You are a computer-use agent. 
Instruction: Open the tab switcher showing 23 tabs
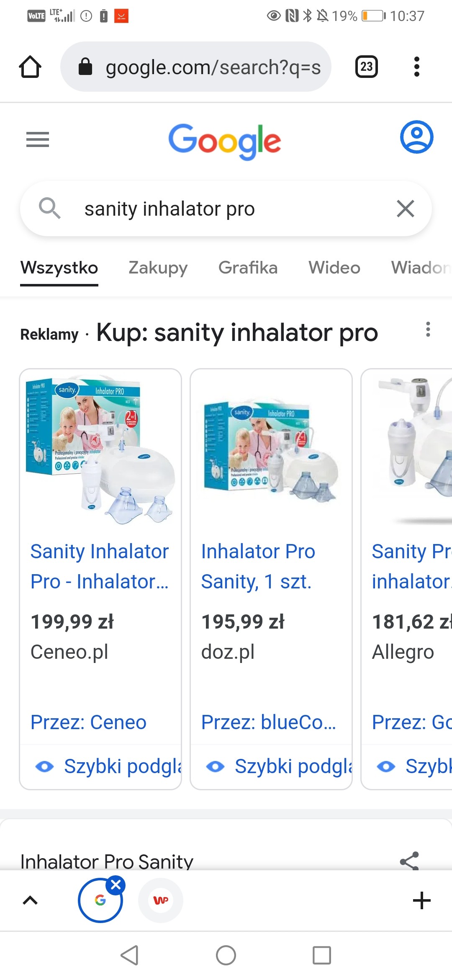pos(367,67)
